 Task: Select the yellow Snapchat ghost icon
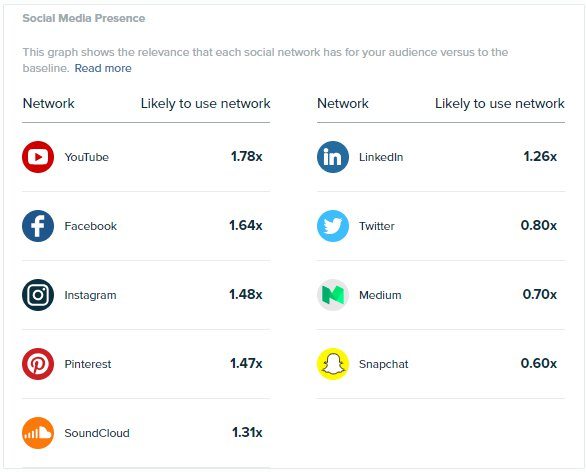333,364
